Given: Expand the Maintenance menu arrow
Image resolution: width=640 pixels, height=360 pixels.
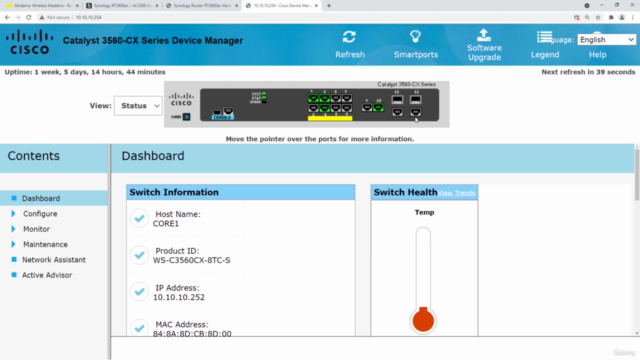Looking at the screenshot, I should pyautogui.click(x=13, y=244).
